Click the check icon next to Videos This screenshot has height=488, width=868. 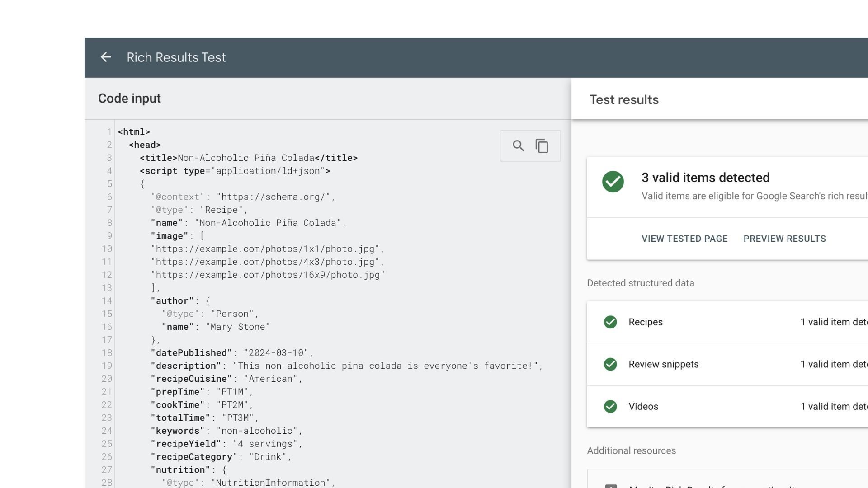click(610, 406)
